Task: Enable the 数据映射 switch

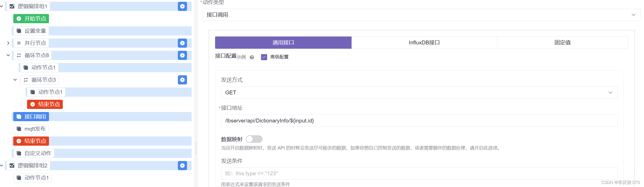Action: click(254, 139)
